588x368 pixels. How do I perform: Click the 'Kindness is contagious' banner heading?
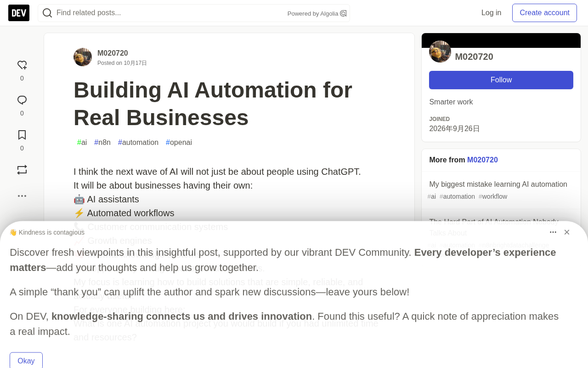point(47,232)
